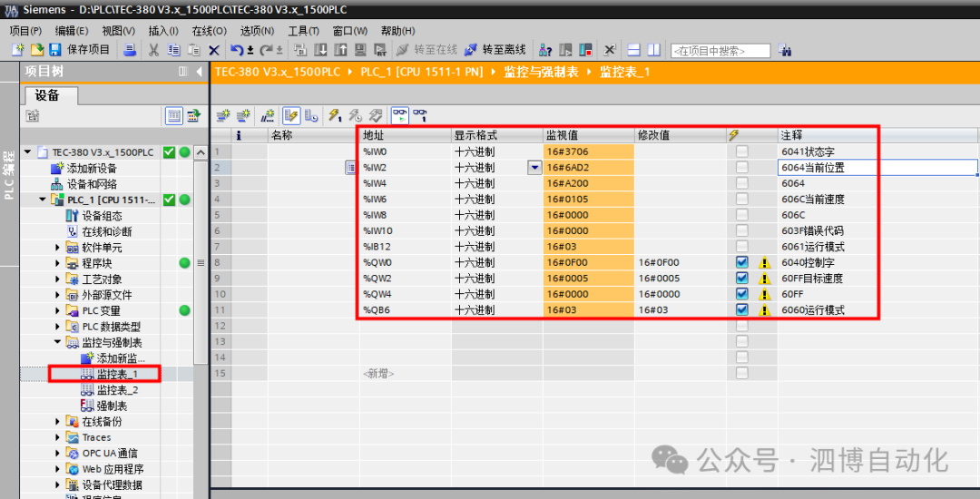
Task: Uncheck modify checkbox for %QW0 row
Action: coord(742,262)
